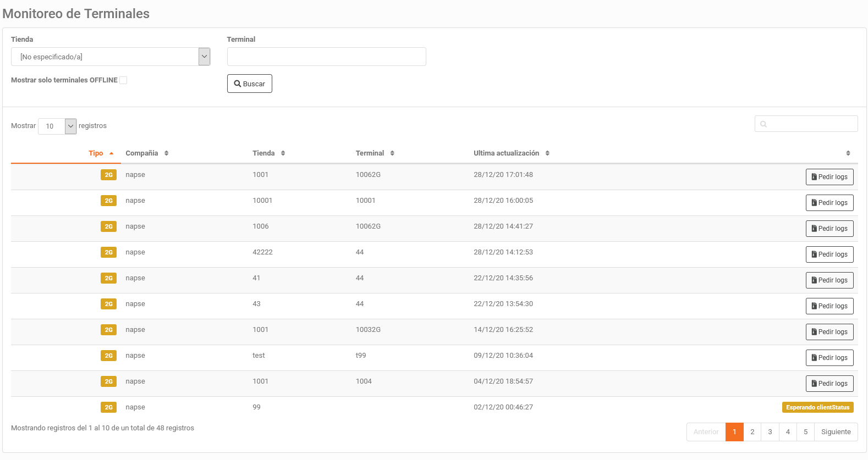This screenshot has height=460, width=868.
Task: Sort by Ultima actualización using its arrows
Action: 547,153
